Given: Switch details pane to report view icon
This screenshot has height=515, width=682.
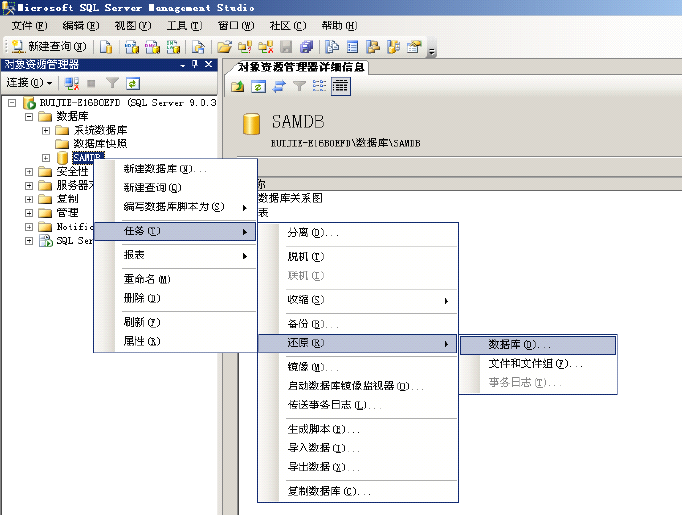Looking at the screenshot, I should point(341,86).
